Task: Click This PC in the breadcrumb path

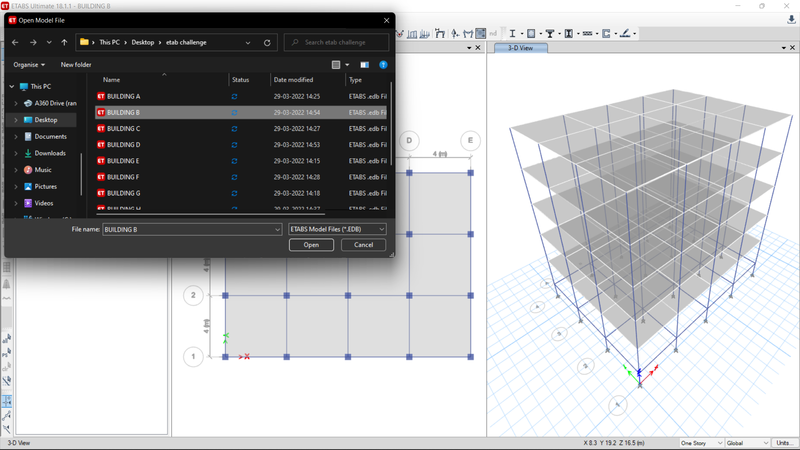Action: click(x=109, y=42)
